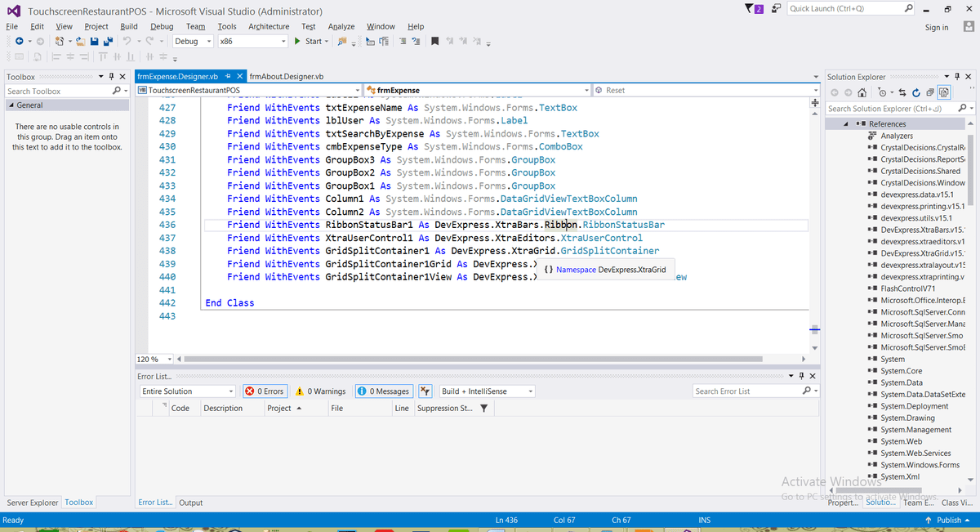This screenshot has height=532, width=980.
Task: Click the Sign in link
Action: [x=936, y=27]
